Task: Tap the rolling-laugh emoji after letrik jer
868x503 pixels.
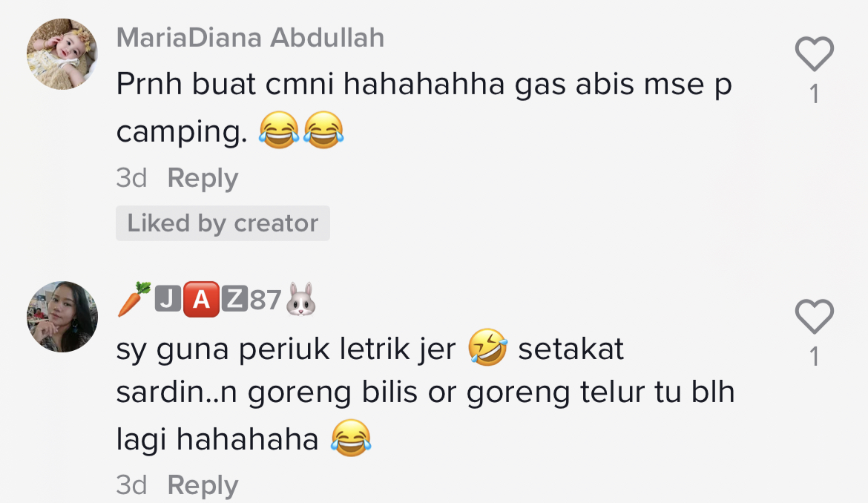Action: [487, 347]
